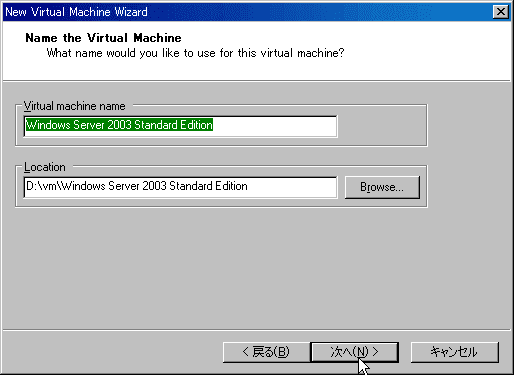
Task: Proceed with the 次へ(N) button
Action: (354, 352)
